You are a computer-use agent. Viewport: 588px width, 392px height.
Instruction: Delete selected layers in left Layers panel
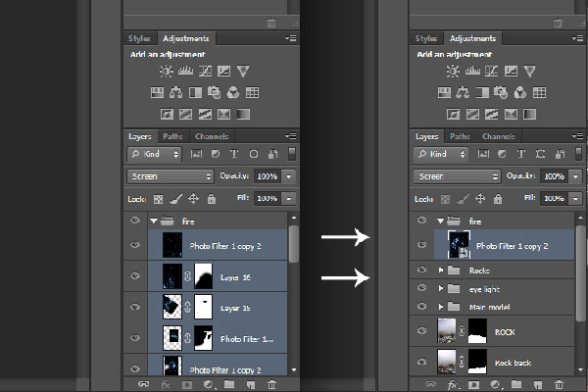pyautogui.click(x=271, y=384)
